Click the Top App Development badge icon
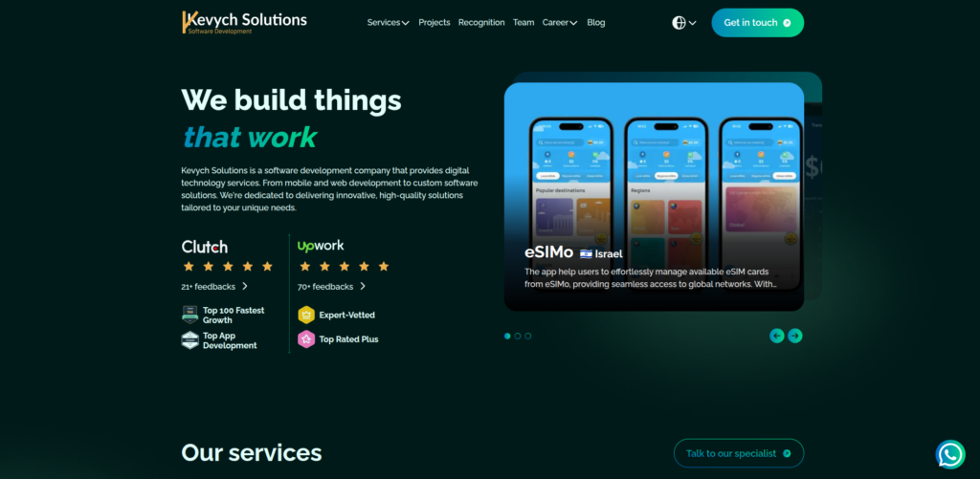The height and width of the screenshot is (479, 980). (x=190, y=339)
